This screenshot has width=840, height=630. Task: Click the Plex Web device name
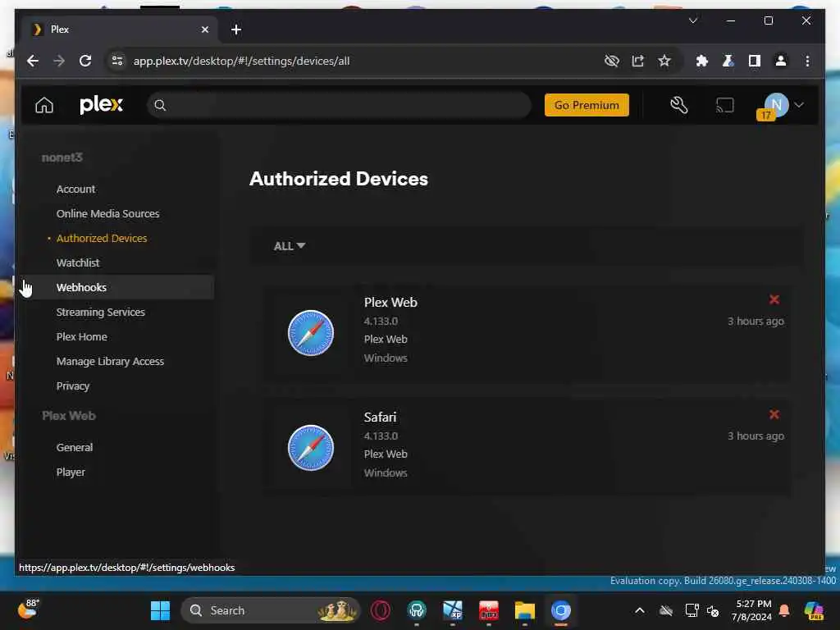coord(390,302)
